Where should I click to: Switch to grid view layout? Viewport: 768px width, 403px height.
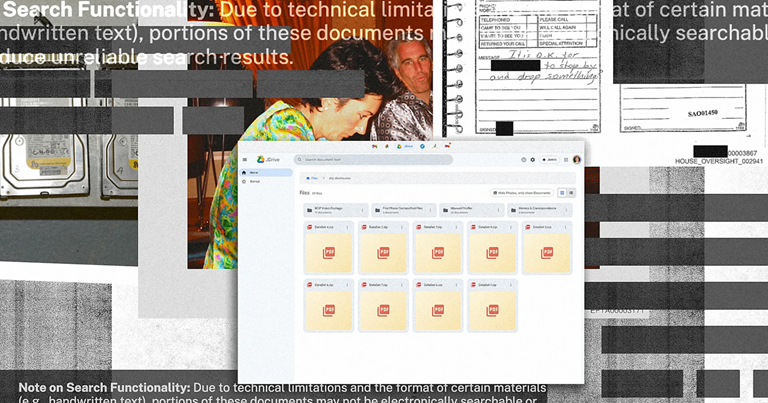tap(562, 192)
